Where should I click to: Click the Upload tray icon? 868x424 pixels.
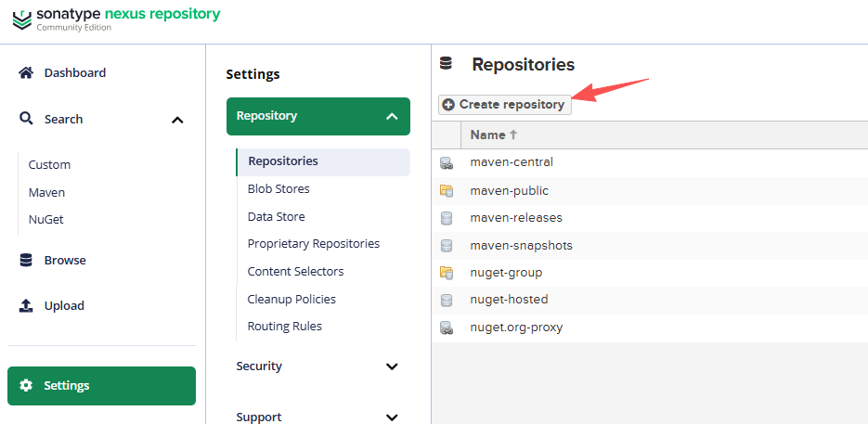(x=26, y=305)
